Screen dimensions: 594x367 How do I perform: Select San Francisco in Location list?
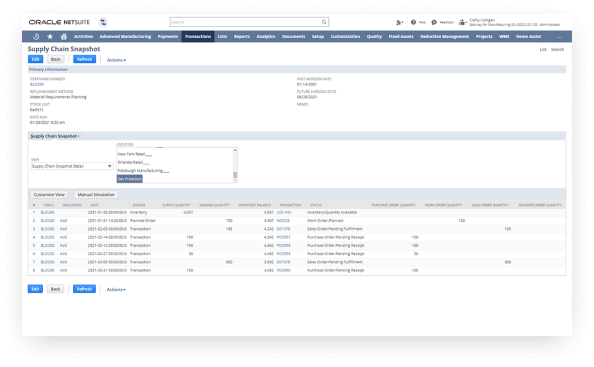(130, 179)
